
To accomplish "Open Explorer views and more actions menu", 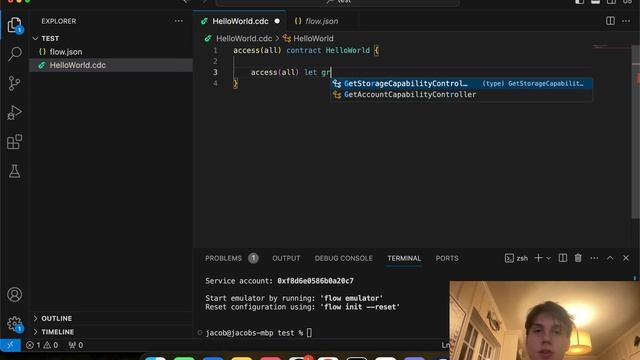I will [x=179, y=21].
